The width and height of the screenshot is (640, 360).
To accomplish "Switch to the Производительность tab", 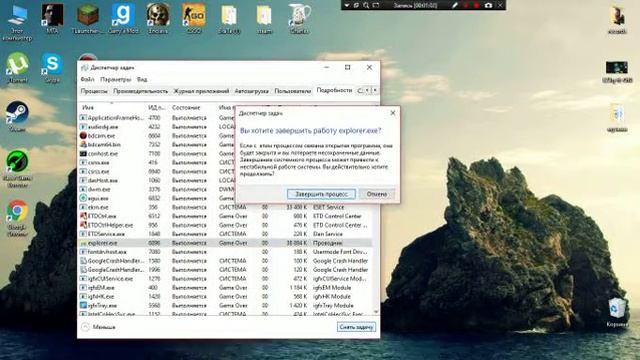I will 140,91.
